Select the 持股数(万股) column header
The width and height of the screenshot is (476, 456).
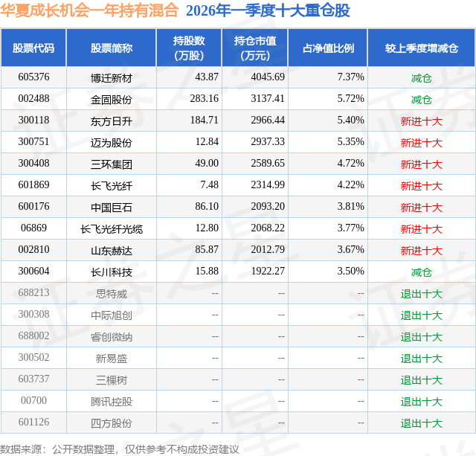tap(189, 48)
